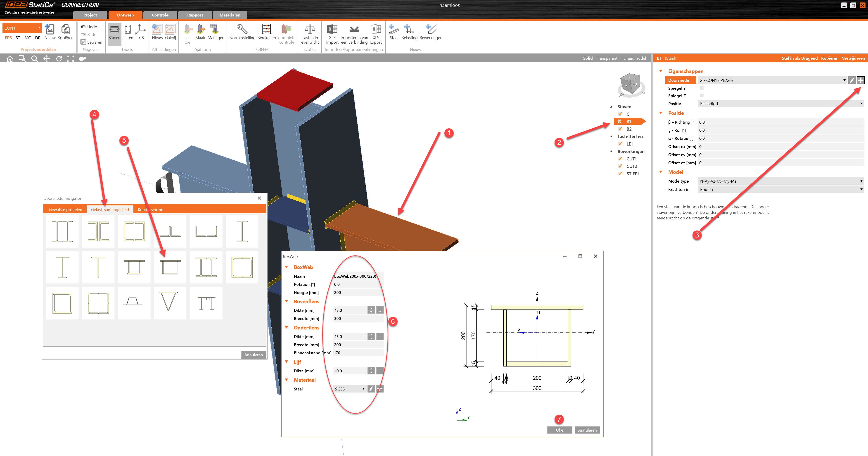Screen dimensions: 868x456
Task: Open the Gewalste profielen tab
Action: coord(65,209)
